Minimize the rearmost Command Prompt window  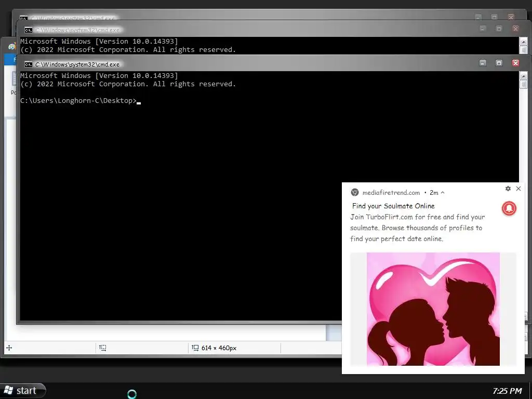coord(478,17)
